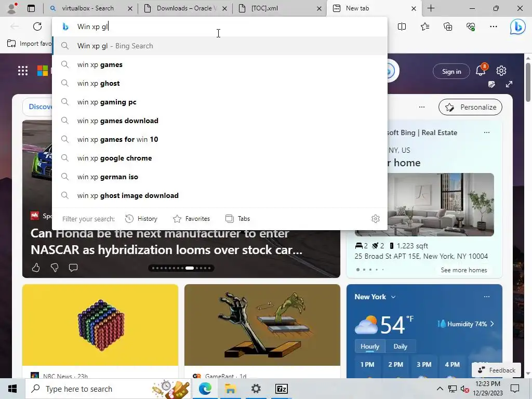
Task: Open Microsoft Edge in the taskbar
Action: click(x=205, y=389)
